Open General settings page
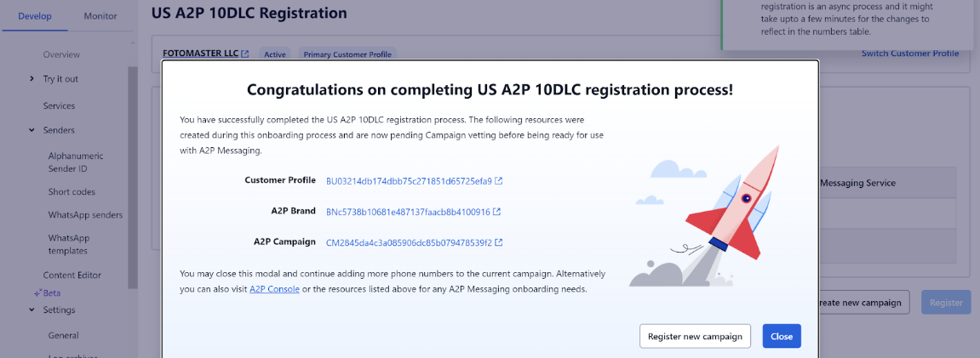The image size is (980, 358). click(63, 336)
